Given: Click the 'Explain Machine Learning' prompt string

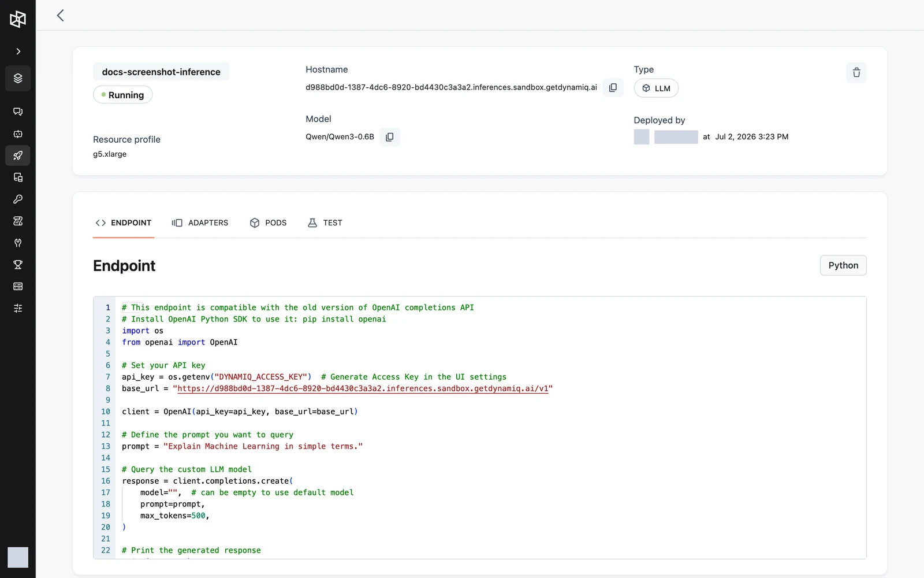Looking at the screenshot, I should coord(263,446).
